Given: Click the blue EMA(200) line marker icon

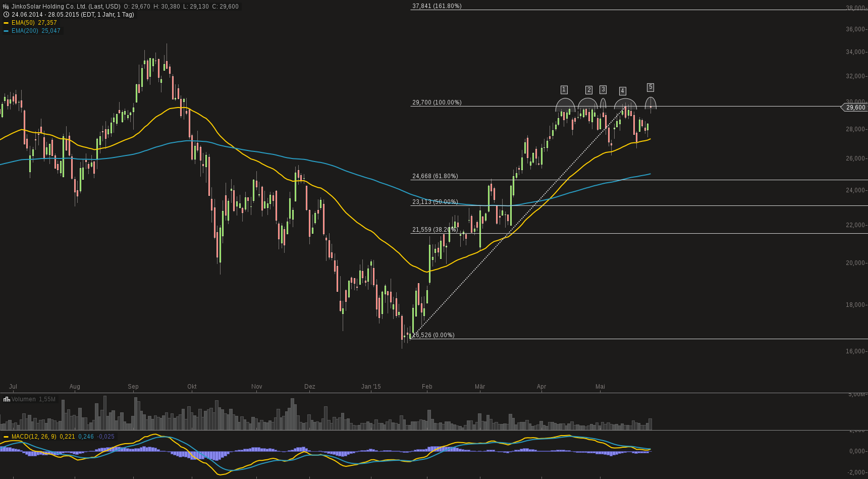Looking at the screenshot, I should tap(6, 31).
